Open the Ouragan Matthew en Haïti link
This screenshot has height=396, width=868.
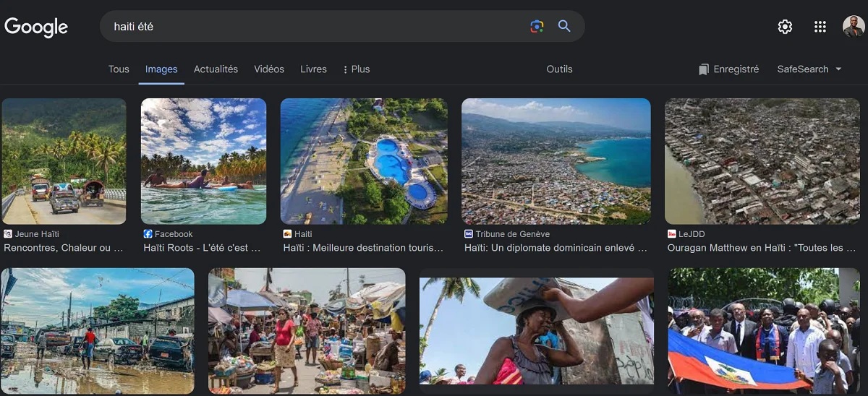click(762, 248)
